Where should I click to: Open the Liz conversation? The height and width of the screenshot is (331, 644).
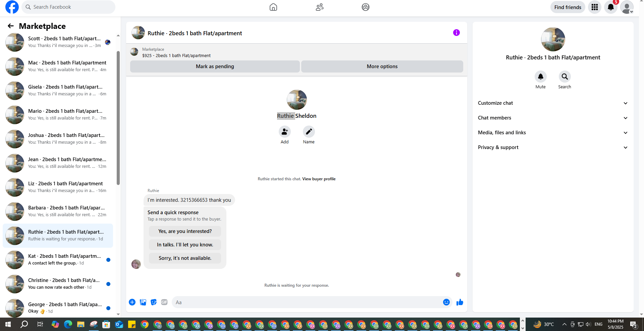pos(58,187)
